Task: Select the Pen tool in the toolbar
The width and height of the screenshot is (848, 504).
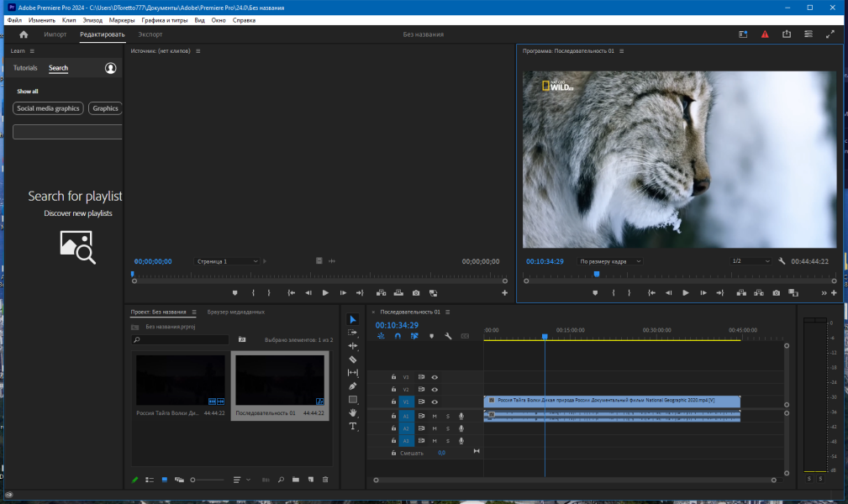Action: tap(353, 386)
